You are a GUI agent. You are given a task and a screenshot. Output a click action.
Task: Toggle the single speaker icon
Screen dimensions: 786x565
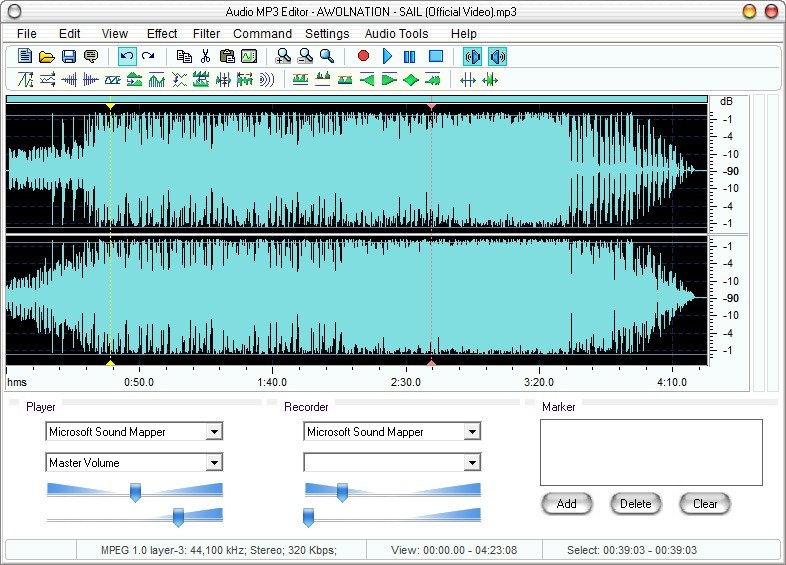[x=497, y=57]
